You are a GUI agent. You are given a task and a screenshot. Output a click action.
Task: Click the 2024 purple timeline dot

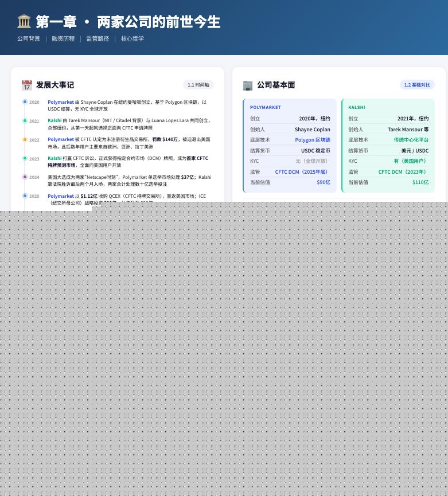tap(25, 177)
